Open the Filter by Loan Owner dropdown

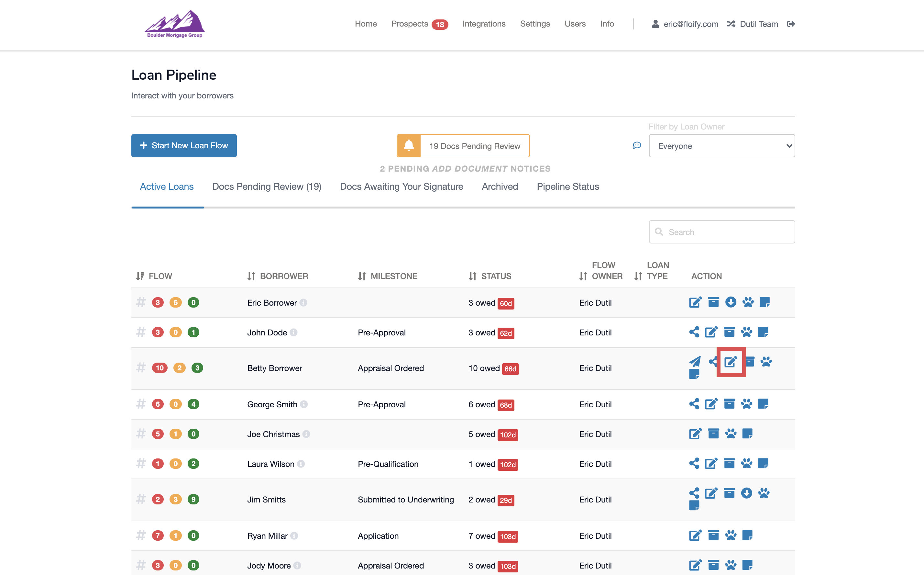721,146
